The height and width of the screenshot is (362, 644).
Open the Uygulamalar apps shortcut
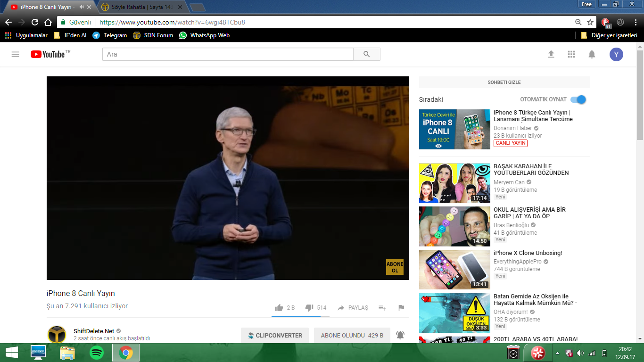[x=26, y=35]
